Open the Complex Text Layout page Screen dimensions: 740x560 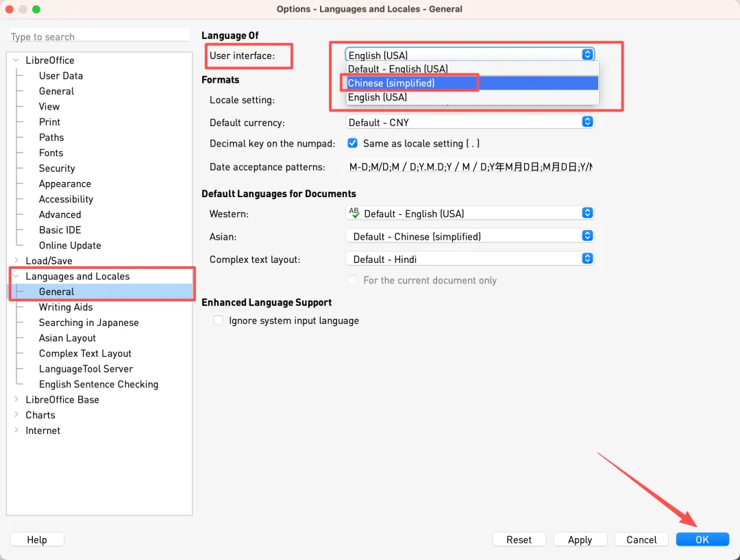tap(85, 353)
